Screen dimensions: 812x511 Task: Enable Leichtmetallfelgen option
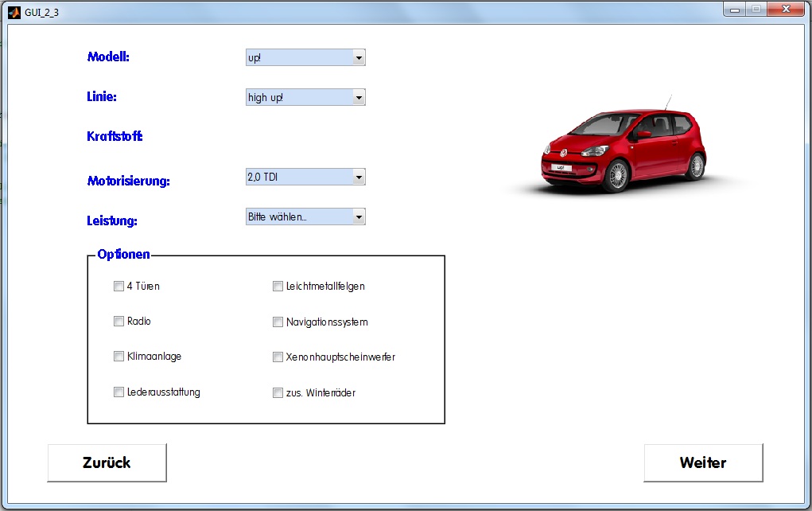(x=278, y=287)
